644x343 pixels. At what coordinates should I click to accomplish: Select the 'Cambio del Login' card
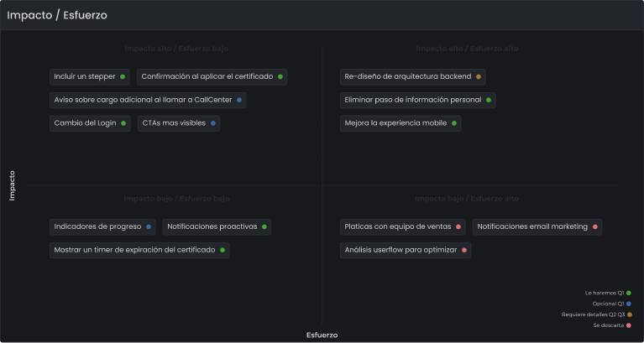pyautogui.click(x=90, y=123)
